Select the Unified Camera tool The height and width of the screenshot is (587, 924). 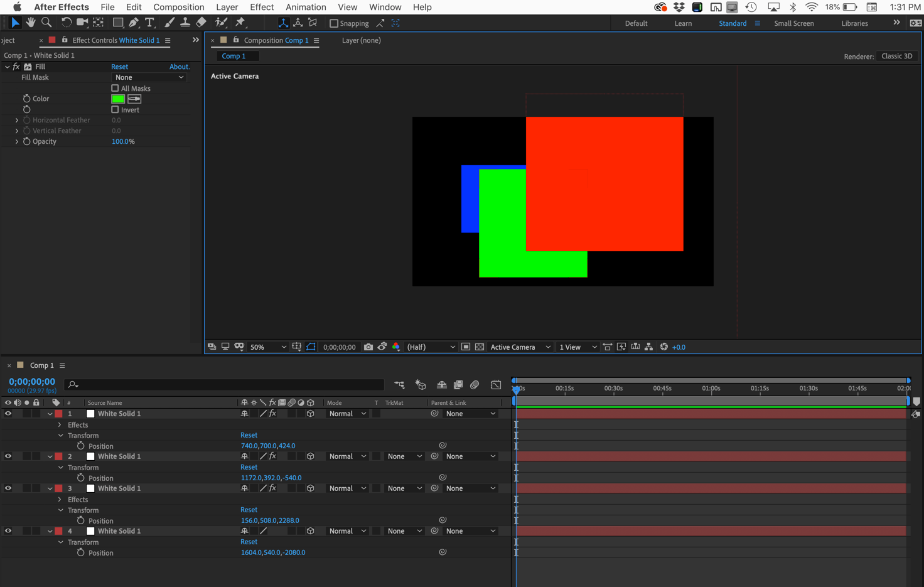(x=82, y=23)
